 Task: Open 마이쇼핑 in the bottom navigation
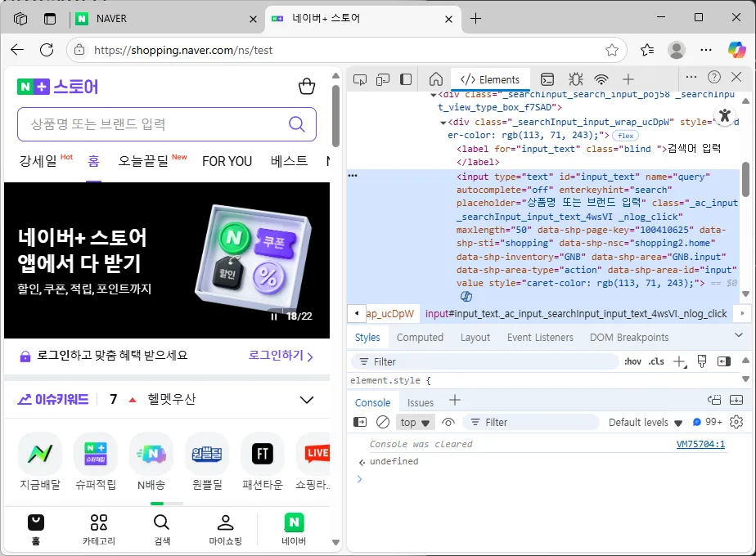pyautogui.click(x=225, y=530)
